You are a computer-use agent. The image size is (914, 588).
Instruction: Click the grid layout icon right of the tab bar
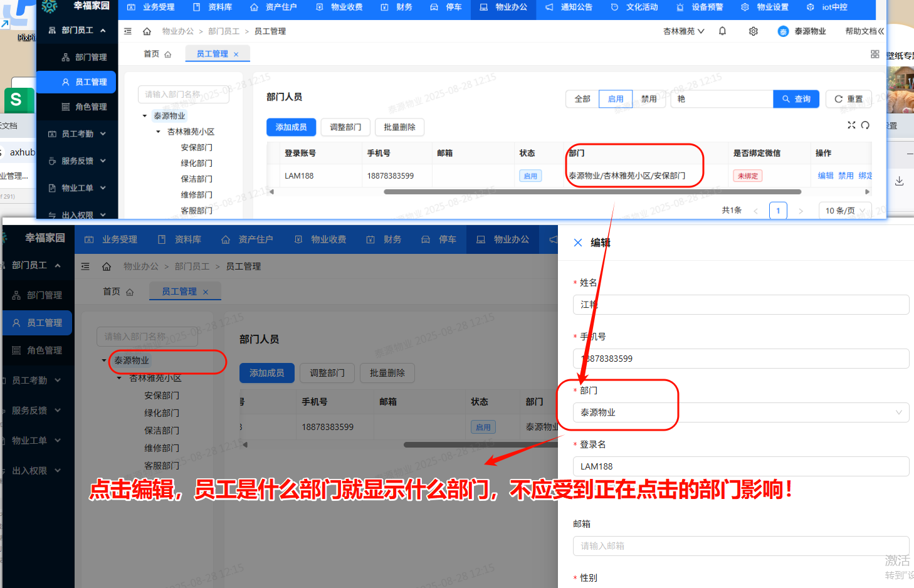pos(875,54)
